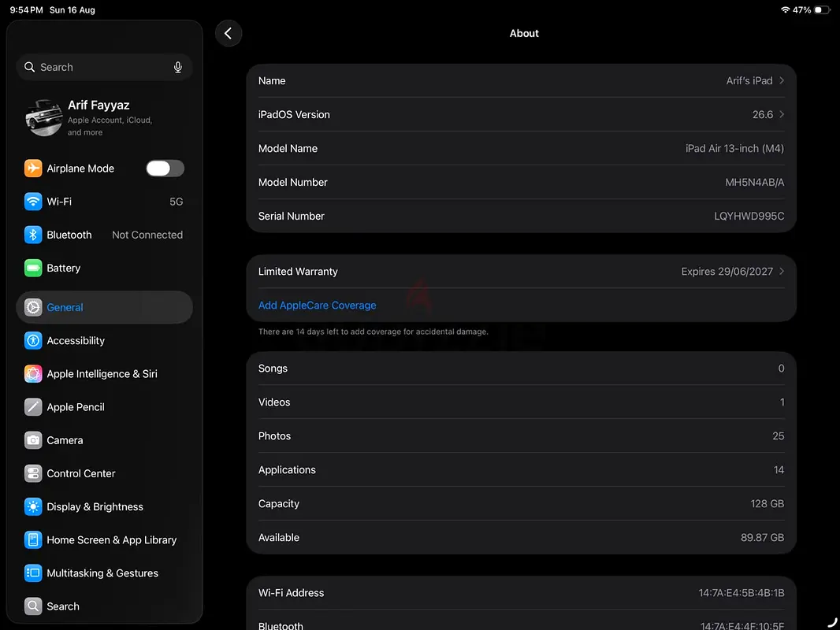Screen dimensions: 840x630
Task: Tap the Bluetooth icon in sidebar
Action: [x=33, y=235]
